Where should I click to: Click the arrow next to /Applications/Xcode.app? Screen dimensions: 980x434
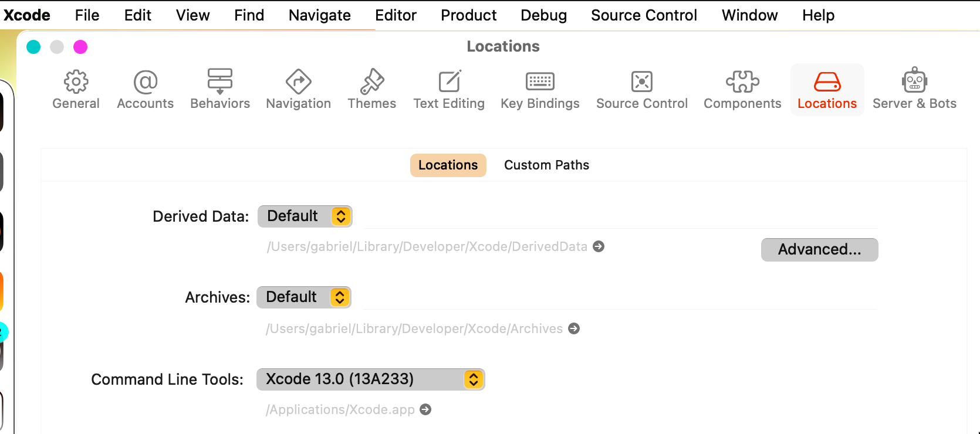pyautogui.click(x=425, y=409)
